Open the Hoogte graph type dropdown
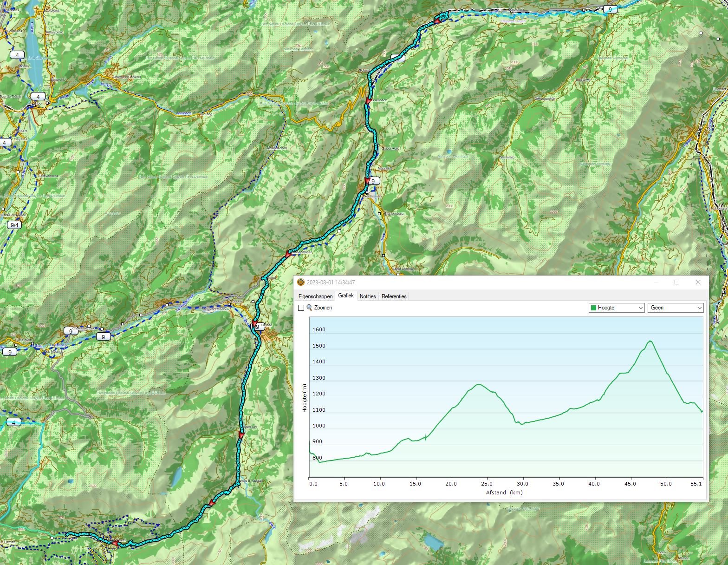Image resolution: width=728 pixels, height=565 pixels. click(616, 308)
